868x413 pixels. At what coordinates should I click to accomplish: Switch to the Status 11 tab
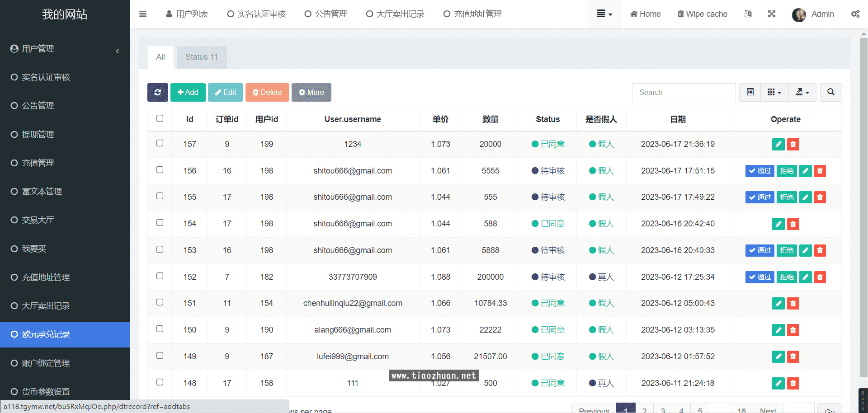[201, 57]
